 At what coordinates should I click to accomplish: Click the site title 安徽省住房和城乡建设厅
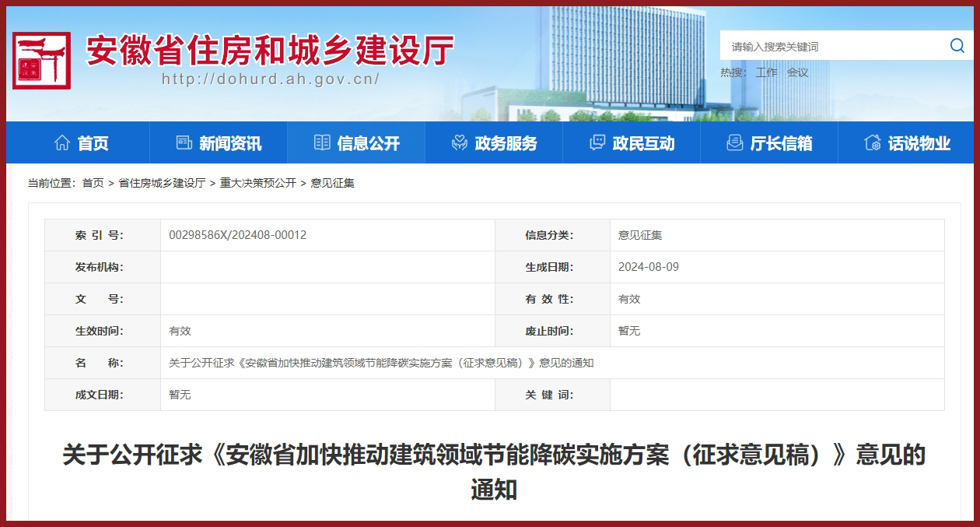[270, 51]
